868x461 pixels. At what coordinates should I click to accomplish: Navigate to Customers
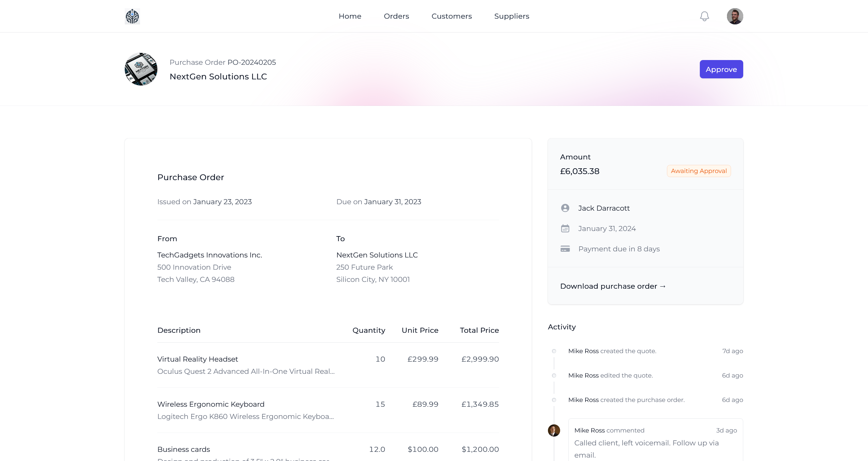[452, 16]
